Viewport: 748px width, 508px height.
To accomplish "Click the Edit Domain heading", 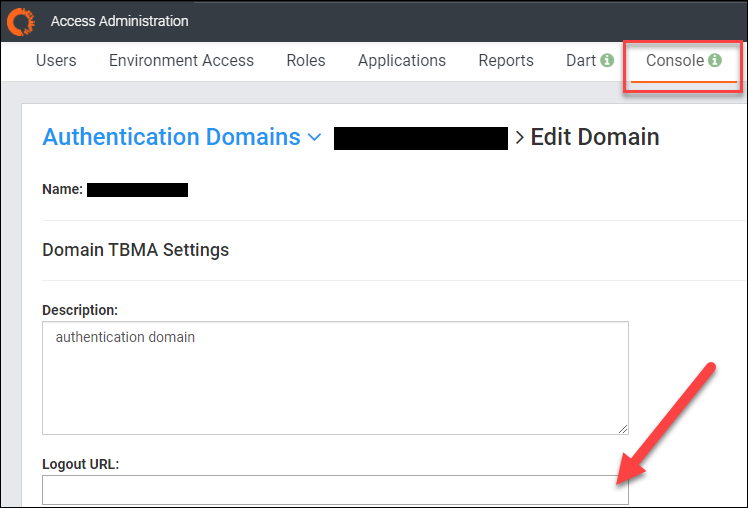I will [x=594, y=137].
